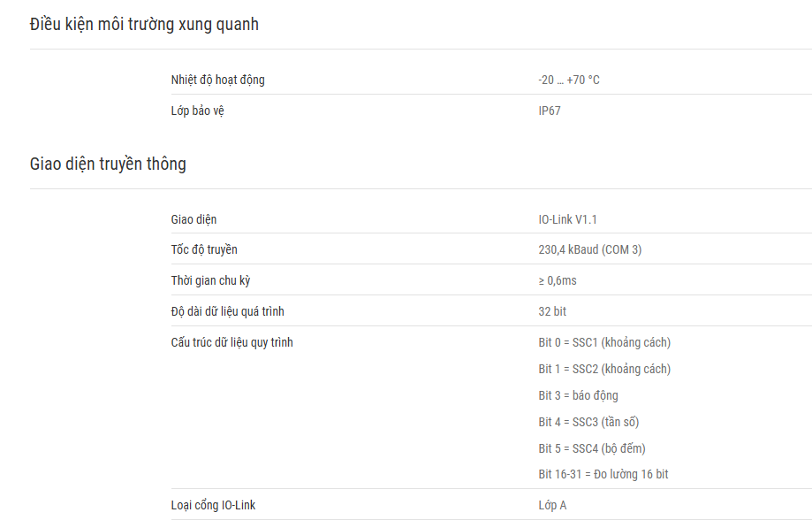This screenshot has width=812, height=520.
Task: Select the 'Loại cổng IO-Link' label
Action: (213, 506)
